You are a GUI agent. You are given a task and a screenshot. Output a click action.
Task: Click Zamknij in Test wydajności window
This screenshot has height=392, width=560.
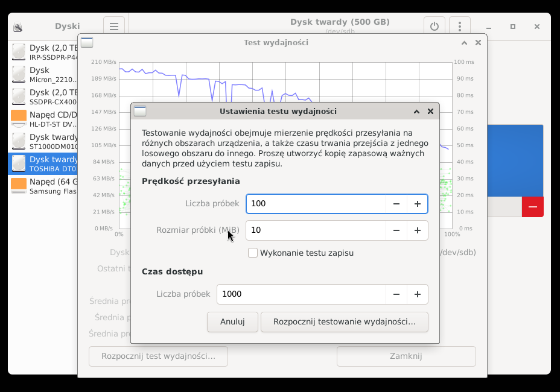pyautogui.click(x=406, y=356)
